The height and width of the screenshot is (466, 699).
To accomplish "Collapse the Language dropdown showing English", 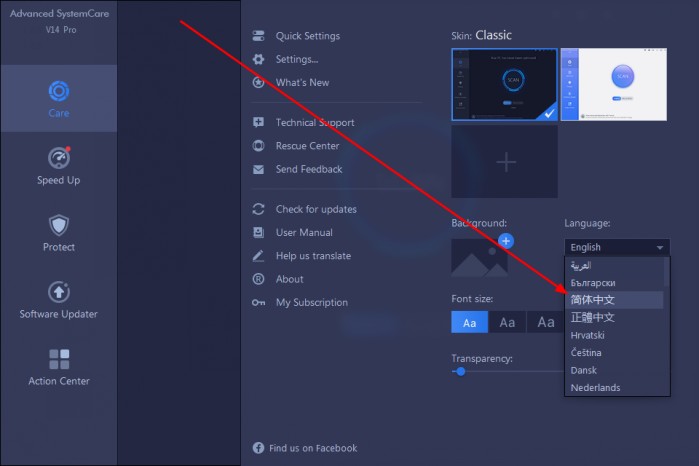I will coord(617,247).
